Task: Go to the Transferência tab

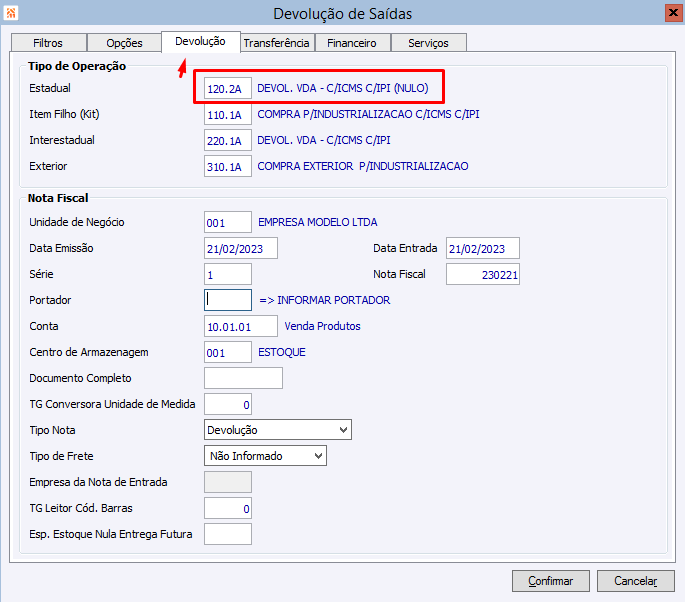Action: (x=277, y=43)
